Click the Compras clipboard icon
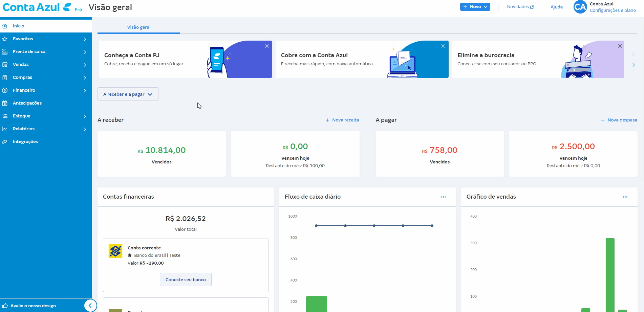The image size is (644, 312). [x=5, y=77]
